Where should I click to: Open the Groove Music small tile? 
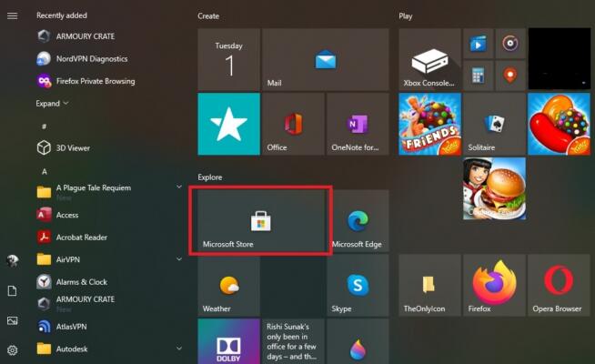click(x=510, y=44)
